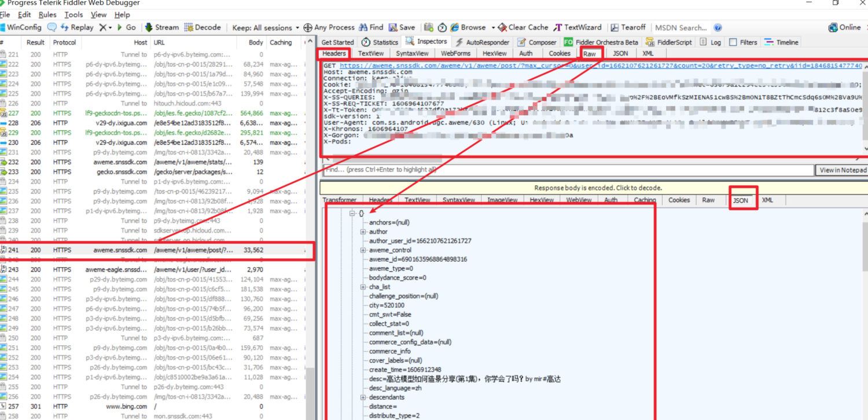
Task: Toggle the Filters tab checkbox
Action: pyautogui.click(x=733, y=42)
